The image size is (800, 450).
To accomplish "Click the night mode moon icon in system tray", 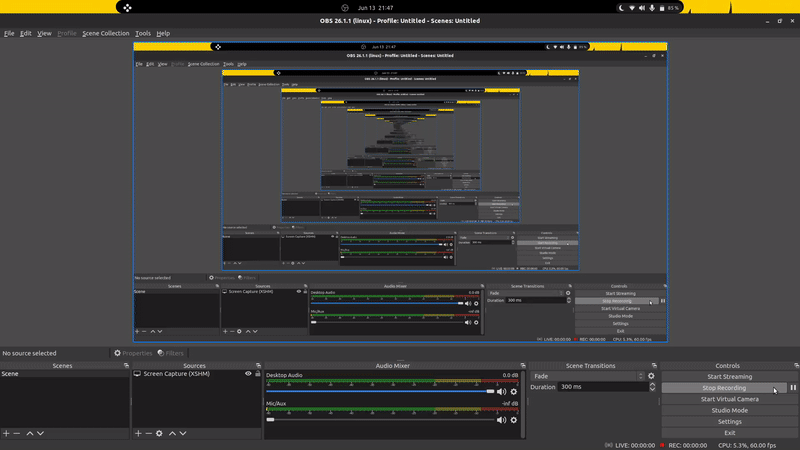I will [621, 8].
